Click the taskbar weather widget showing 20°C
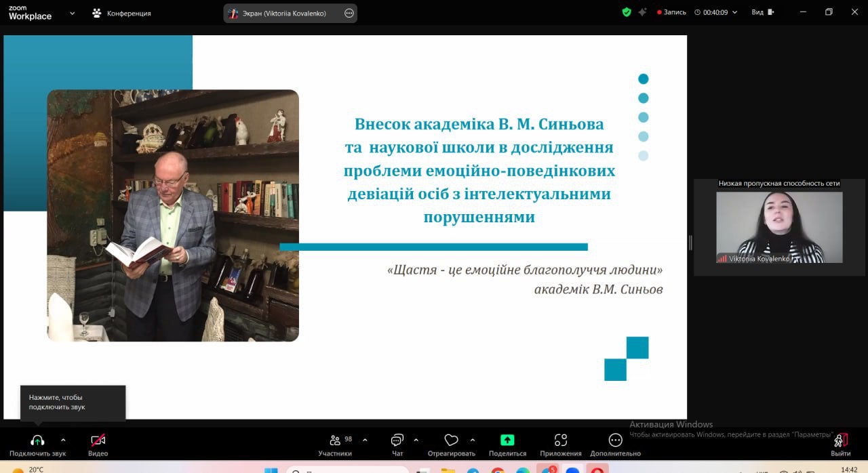 [x=28, y=470]
